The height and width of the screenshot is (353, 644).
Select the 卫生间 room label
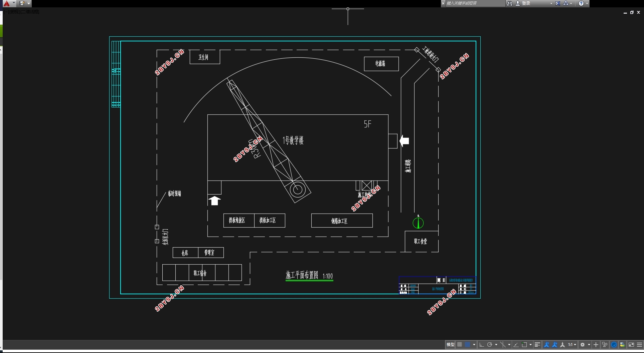[203, 57]
